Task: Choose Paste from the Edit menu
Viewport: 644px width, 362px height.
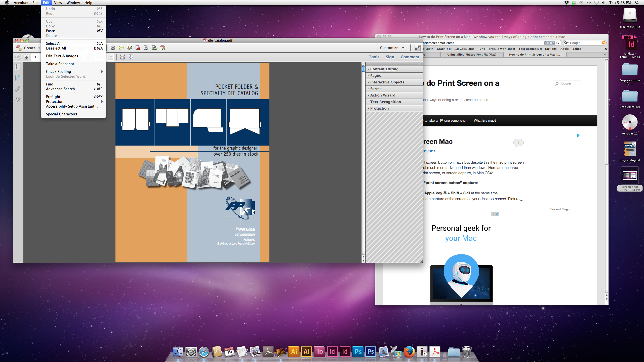Action: click(x=73, y=31)
